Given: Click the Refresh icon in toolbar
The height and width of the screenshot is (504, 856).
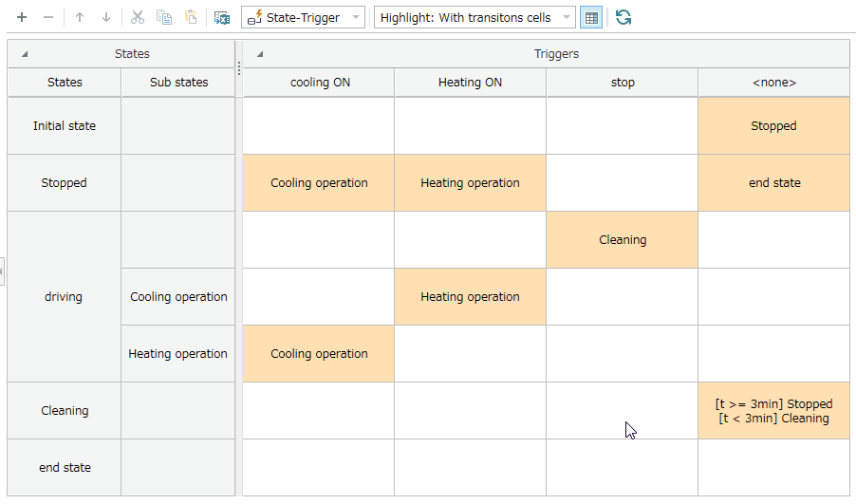Looking at the screenshot, I should pyautogui.click(x=623, y=17).
